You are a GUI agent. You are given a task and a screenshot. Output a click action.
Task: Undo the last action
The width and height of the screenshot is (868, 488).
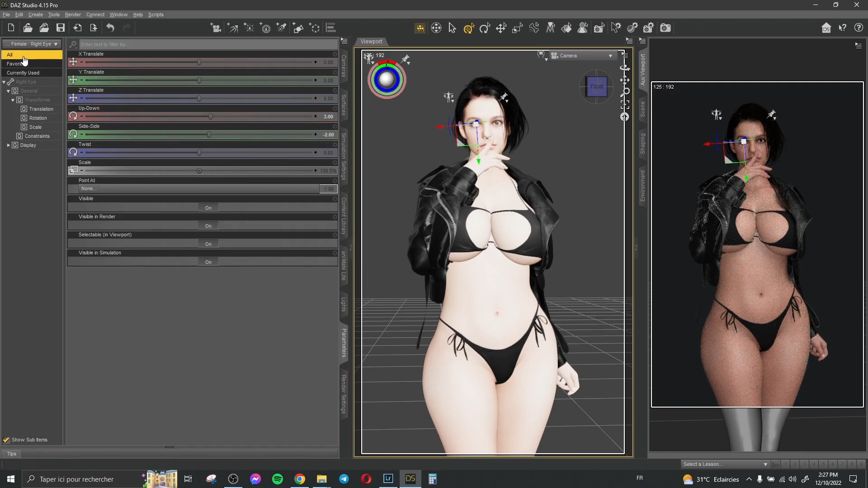110,28
